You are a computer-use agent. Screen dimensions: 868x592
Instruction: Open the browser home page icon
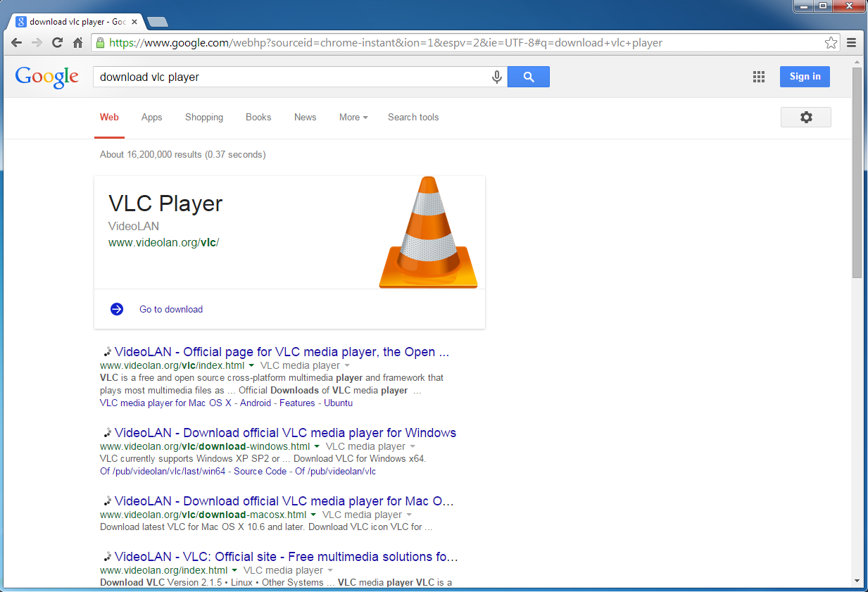point(78,43)
